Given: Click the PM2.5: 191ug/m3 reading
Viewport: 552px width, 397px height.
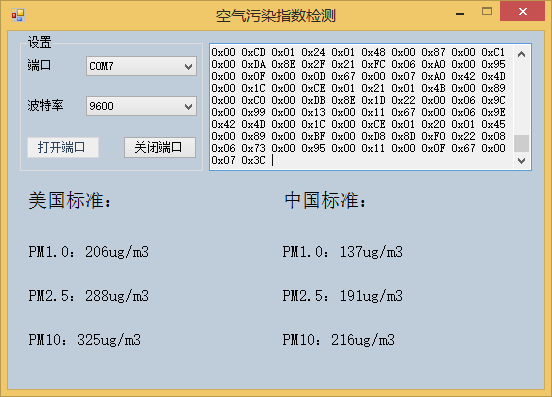Looking at the screenshot, I should [343, 296].
